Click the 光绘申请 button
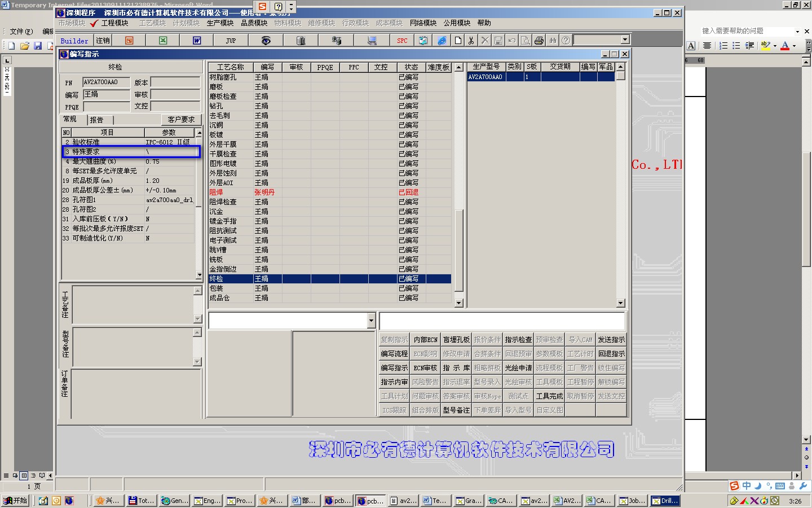The height and width of the screenshot is (508, 812). [x=518, y=368]
